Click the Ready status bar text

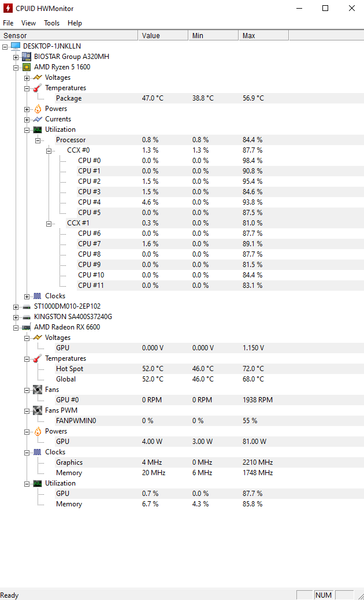(x=10, y=595)
